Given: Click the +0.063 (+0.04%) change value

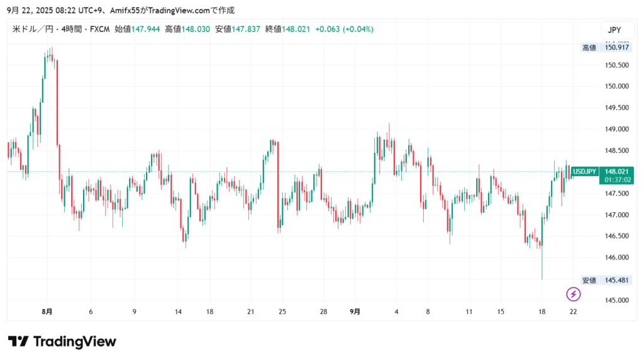Looking at the screenshot, I should [x=344, y=29].
